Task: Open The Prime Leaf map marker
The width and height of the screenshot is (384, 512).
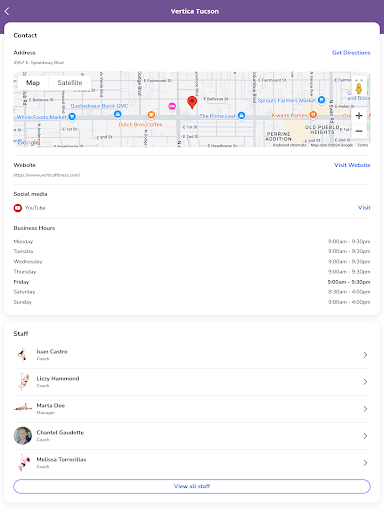Action: point(242,116)
